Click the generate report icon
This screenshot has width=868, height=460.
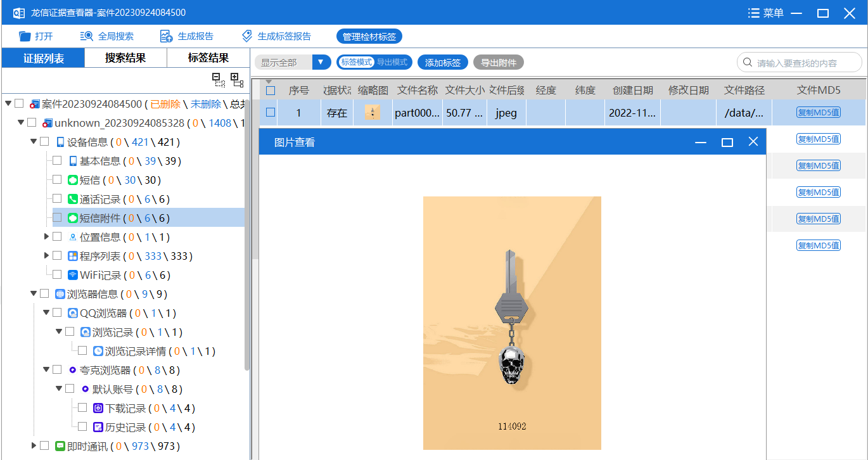[166, 36]
